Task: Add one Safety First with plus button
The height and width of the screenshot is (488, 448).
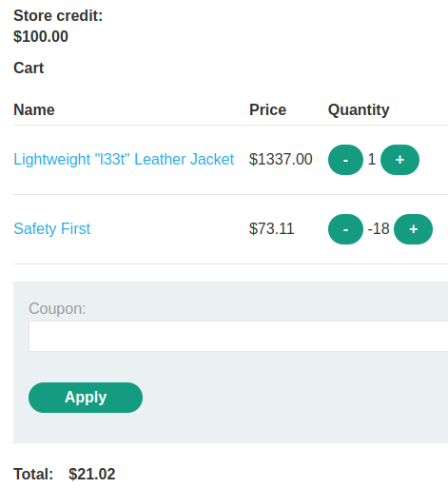Action: [x=413, y=229]
